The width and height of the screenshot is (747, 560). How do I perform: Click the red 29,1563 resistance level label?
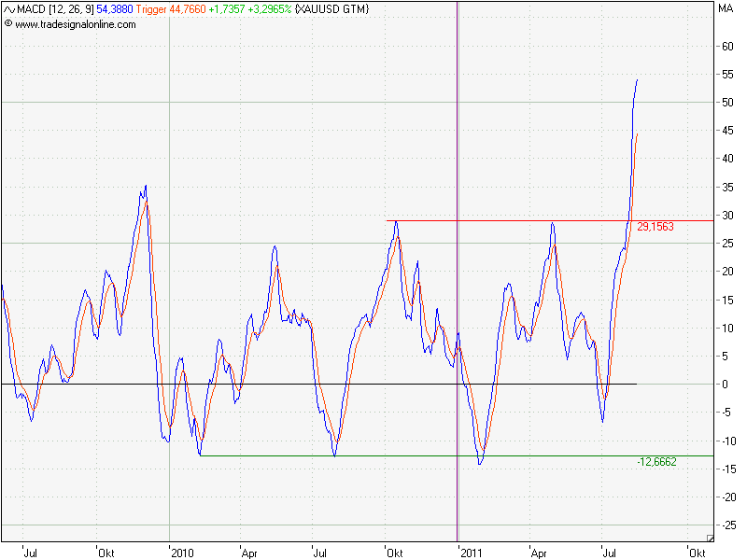[655, 227]
